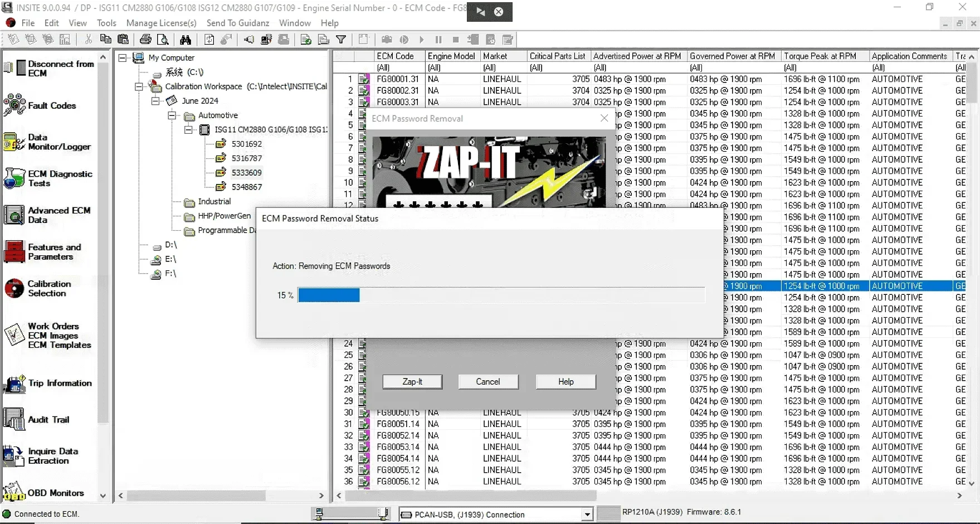Screen dimensions: 980x524
Task: Apply the filter funnel toolbar icon
Action: [341, 40]
